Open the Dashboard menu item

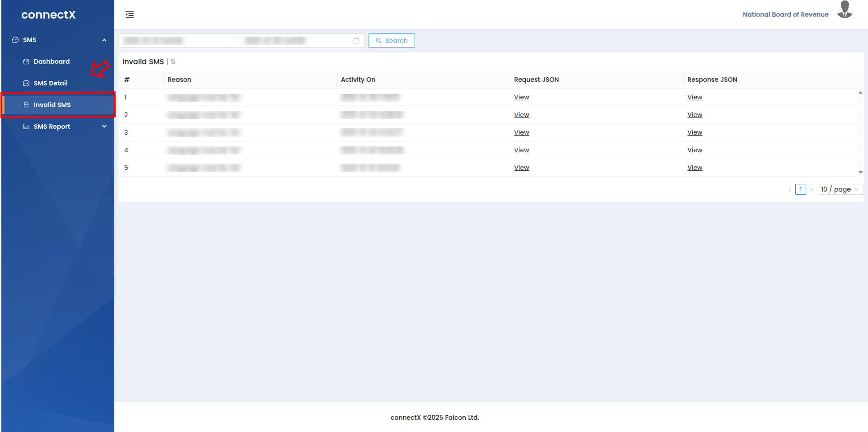pos(51,61)
